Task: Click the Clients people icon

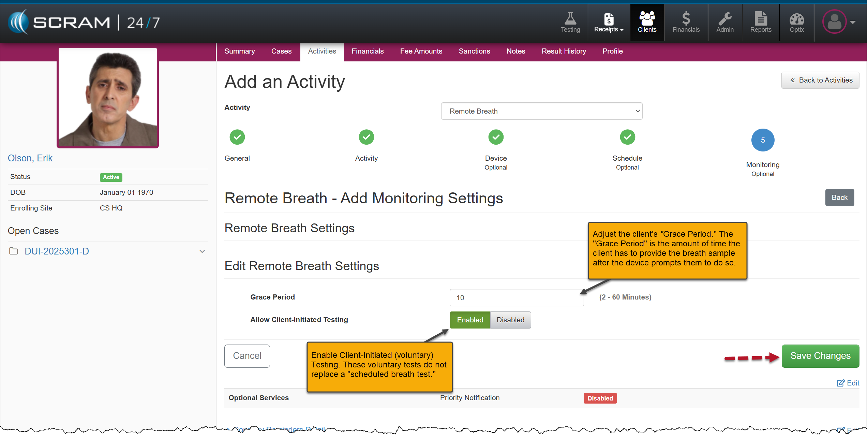Action: 647,19
